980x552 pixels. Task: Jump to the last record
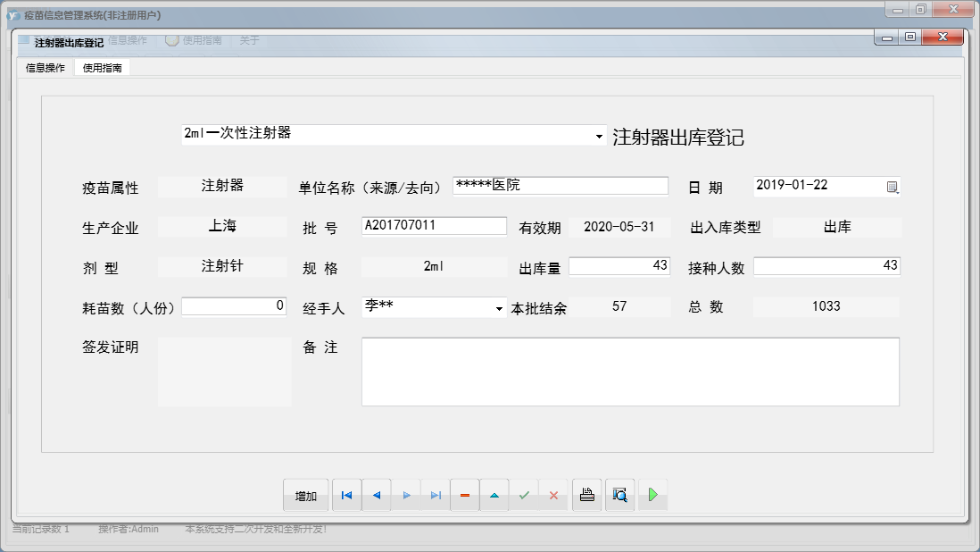point(436,496)
